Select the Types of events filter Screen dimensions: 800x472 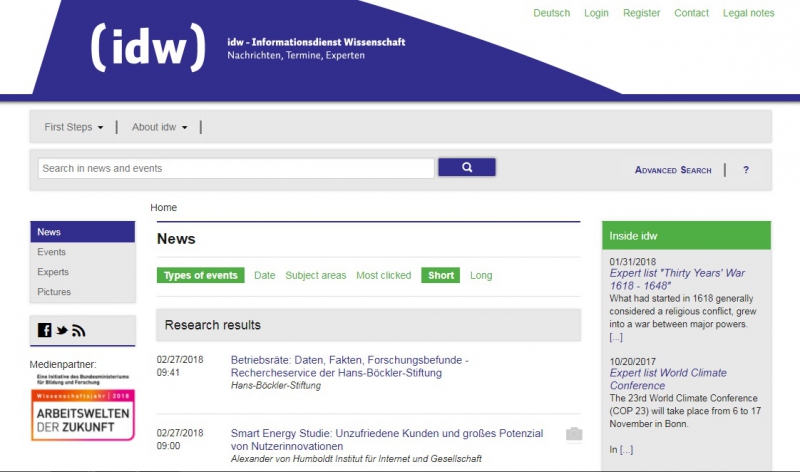point(200,276)
